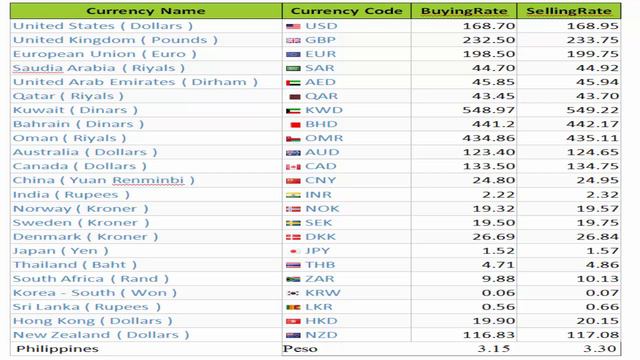
Task: Click the Sweden flag next to SEK
Action: [293, 223]
